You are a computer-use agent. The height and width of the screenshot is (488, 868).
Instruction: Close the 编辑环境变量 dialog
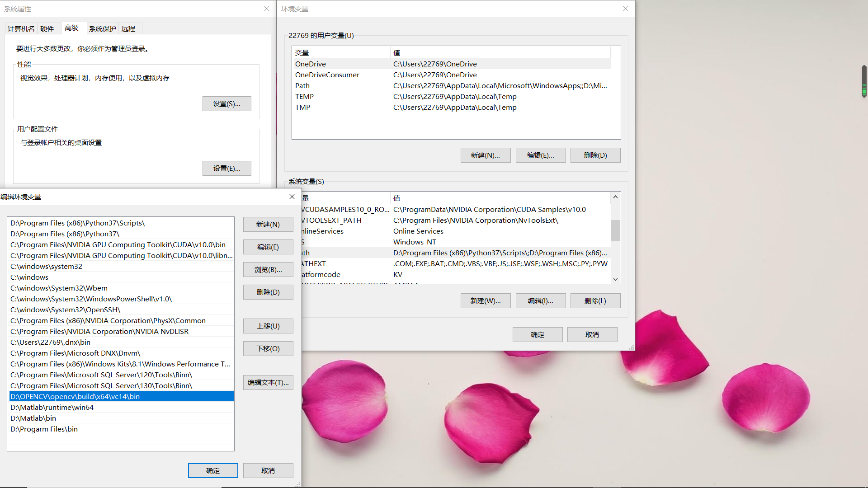click(x=292, y=197)
